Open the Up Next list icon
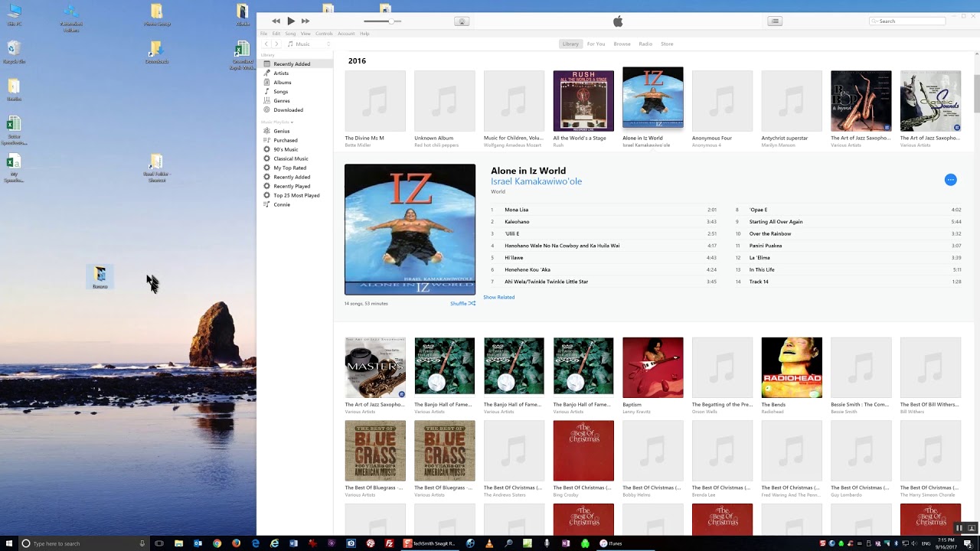The image size is (980, 551). [x=775, y=21]
